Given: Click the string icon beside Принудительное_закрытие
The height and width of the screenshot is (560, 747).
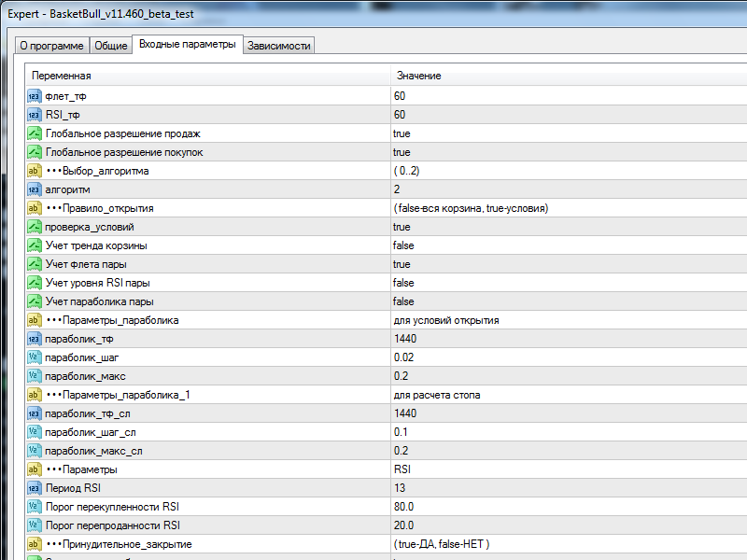Looking at the screenshot, I should pyautogui.click(x=35, y=544).
